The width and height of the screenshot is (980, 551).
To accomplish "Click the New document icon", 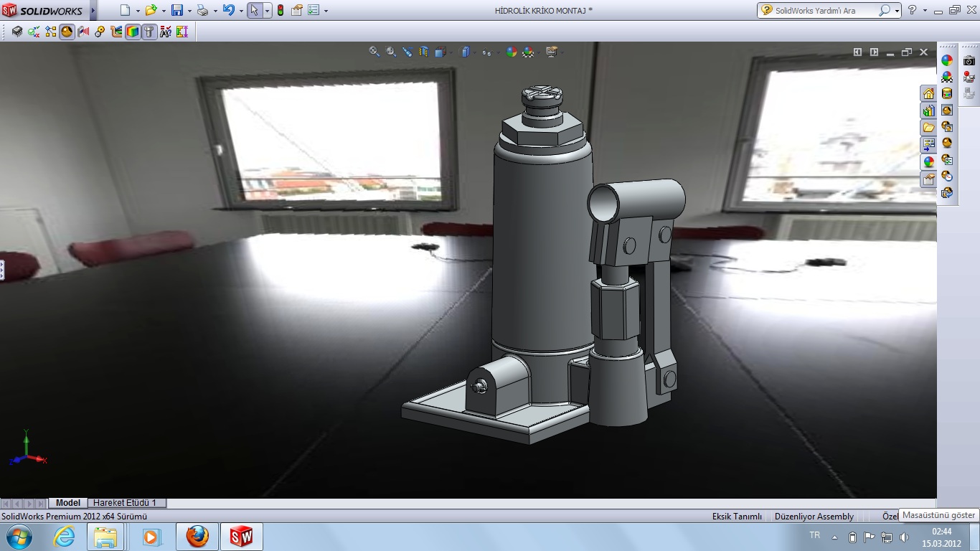I will [x=126, y=10].
